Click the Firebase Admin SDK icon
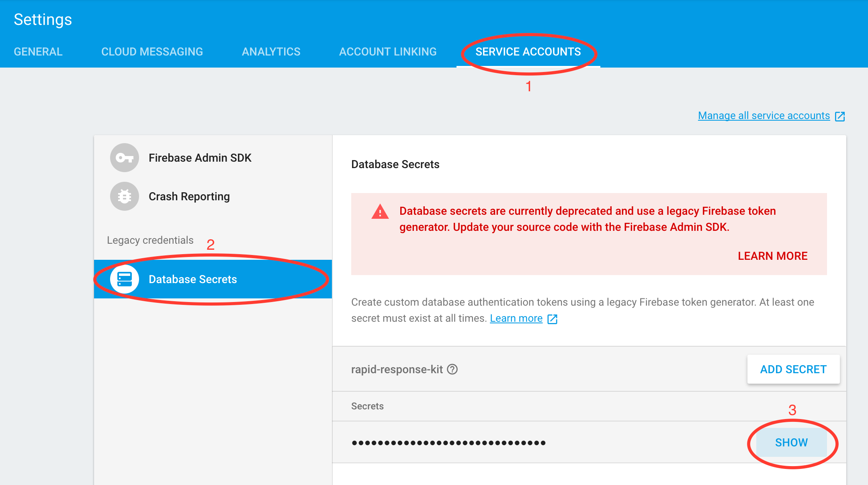The image size is (868, 485). [x=125, y=158]
